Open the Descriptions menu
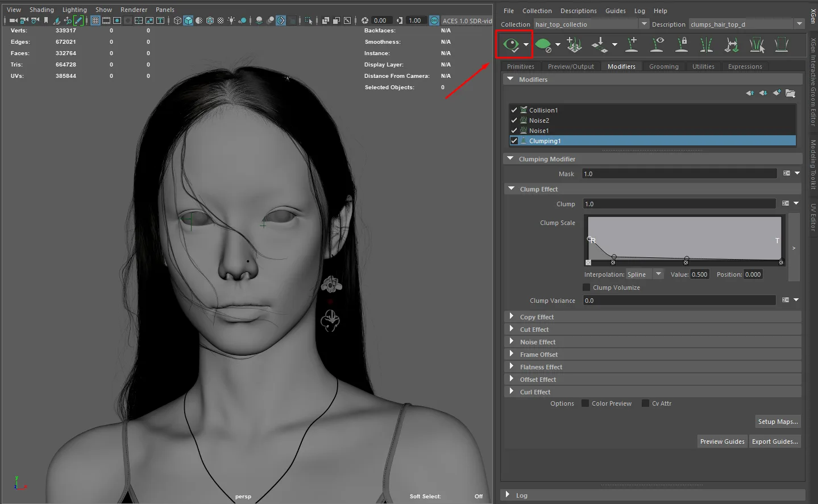818x504 pixels. [578, 11]
